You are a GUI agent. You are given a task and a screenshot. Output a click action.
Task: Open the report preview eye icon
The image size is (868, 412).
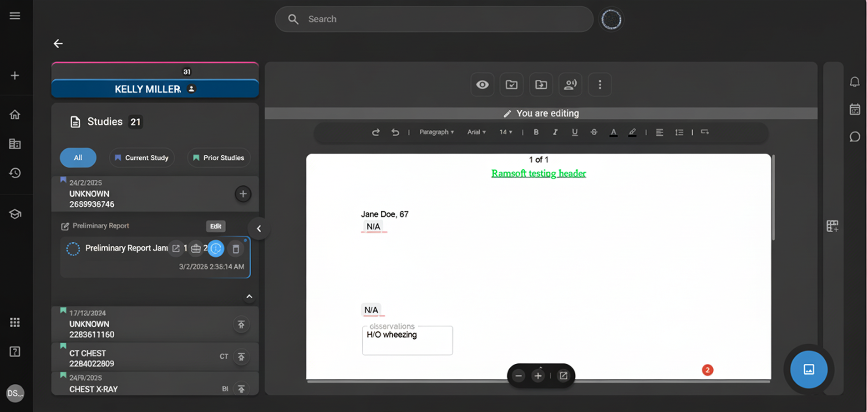[x=482, y=85]
